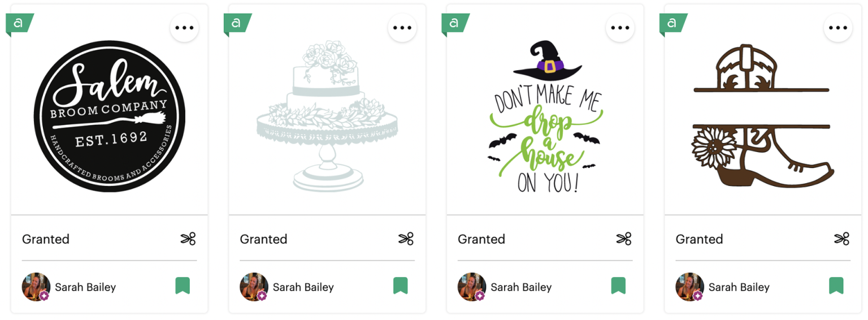Viewport: 868px width, 320px height.
Task: Toggle bookmark on Salem Broom Company card
Action: point(183,286)
